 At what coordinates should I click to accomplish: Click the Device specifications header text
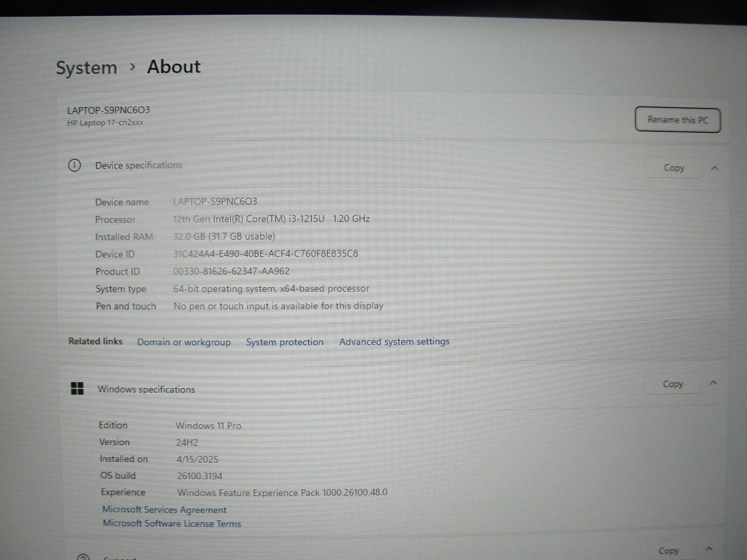139,165
